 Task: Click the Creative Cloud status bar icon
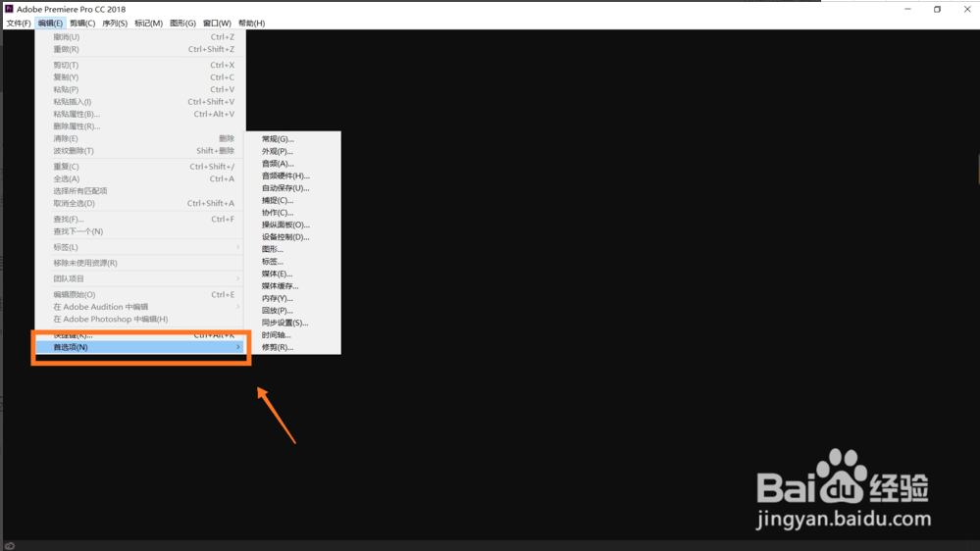[x=10, y=546]
